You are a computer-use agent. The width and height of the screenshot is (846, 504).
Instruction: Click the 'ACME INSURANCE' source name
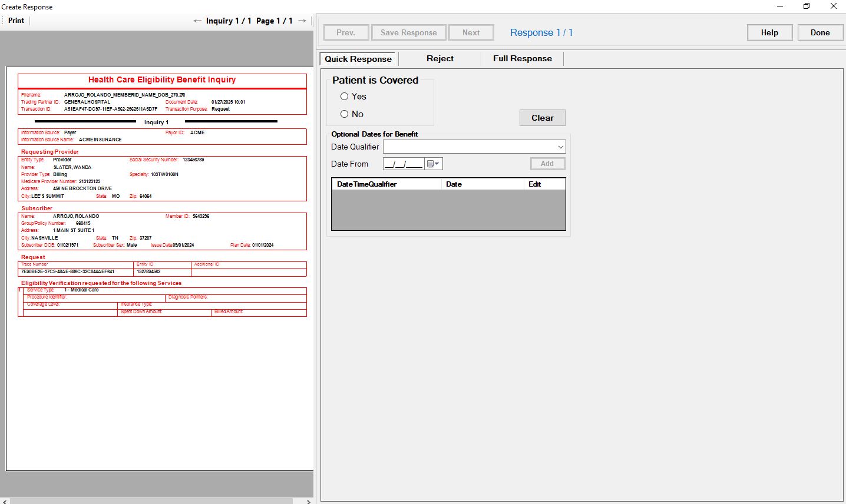pyautogui.click(x=100, y=140)
